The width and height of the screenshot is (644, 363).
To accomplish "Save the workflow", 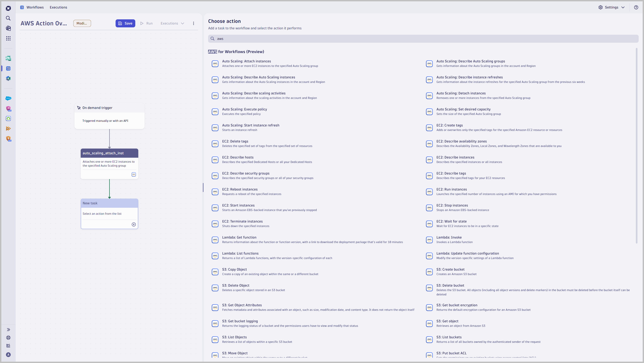I will point(125,23).
